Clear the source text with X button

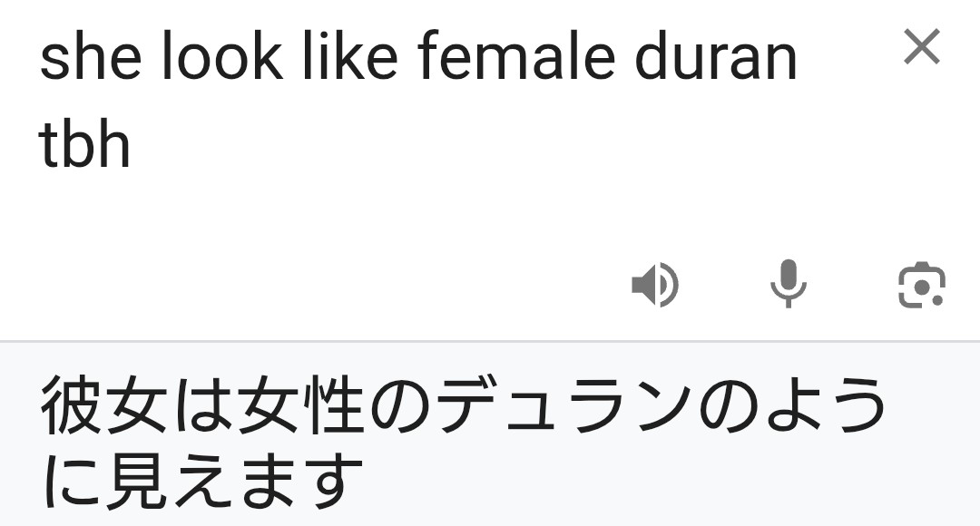pyautogui.click(x=922, y=47)
